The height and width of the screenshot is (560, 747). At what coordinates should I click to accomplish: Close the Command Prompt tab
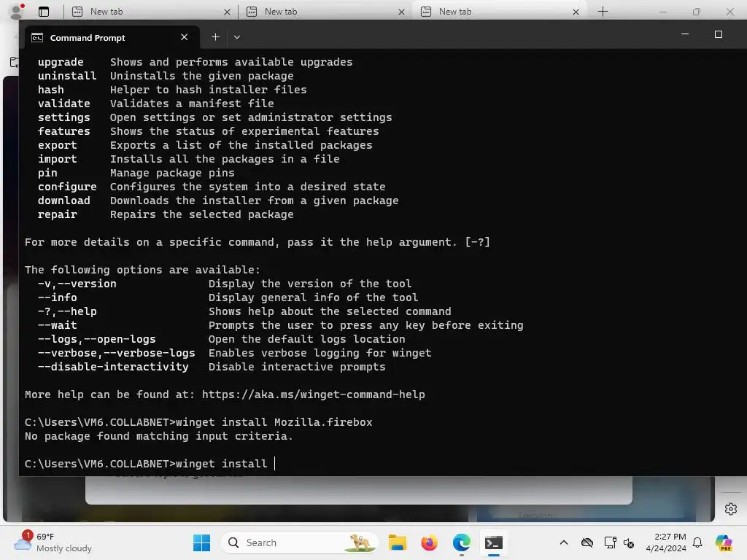tap(185, 37)
